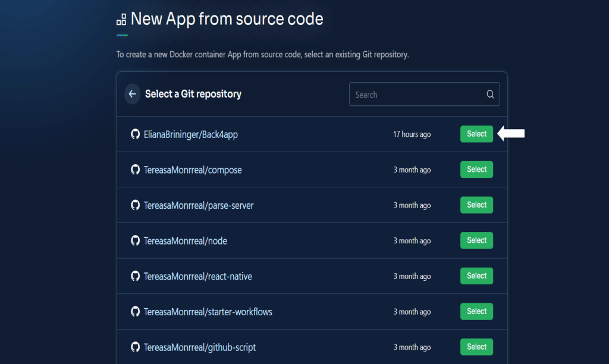
Task: Click '3 month ago' in the parse-server row
Action: coord(412,206)
